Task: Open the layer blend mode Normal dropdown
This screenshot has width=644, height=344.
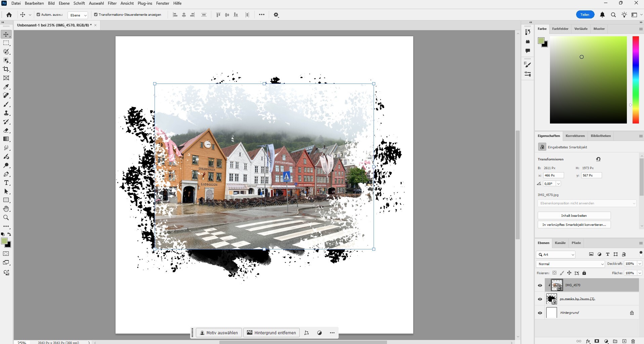Action: coord(570,264)
